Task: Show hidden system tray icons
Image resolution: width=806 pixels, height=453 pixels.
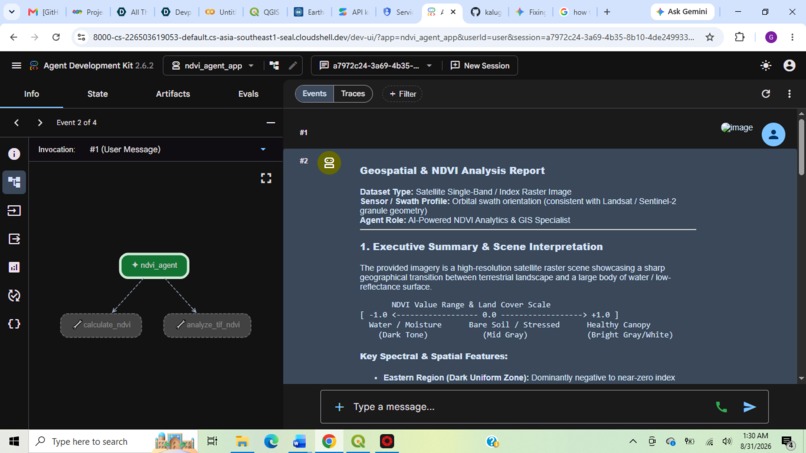Action: [633, 441]
